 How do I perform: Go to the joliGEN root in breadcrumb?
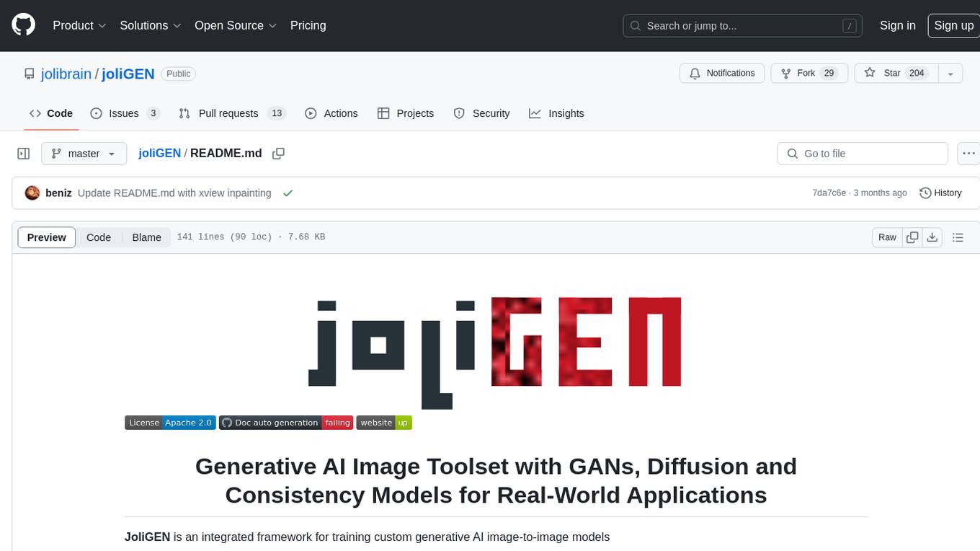159,154
